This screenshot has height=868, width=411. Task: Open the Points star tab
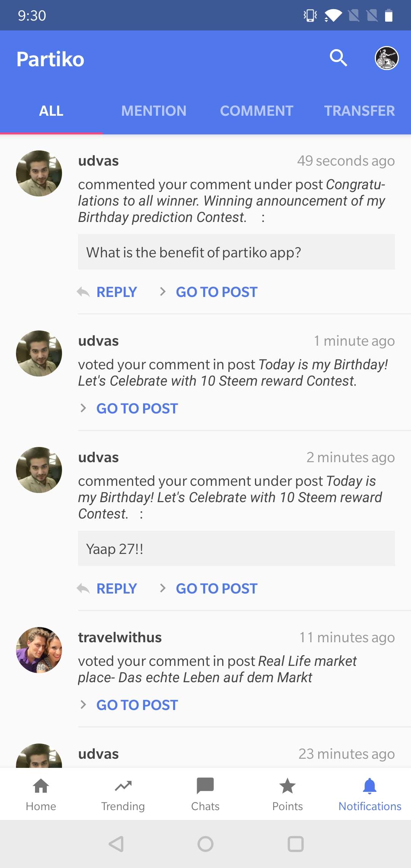287,794
